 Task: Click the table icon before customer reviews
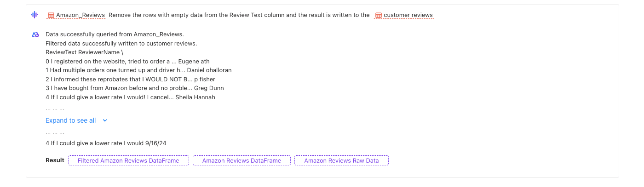tap(378, 15)
